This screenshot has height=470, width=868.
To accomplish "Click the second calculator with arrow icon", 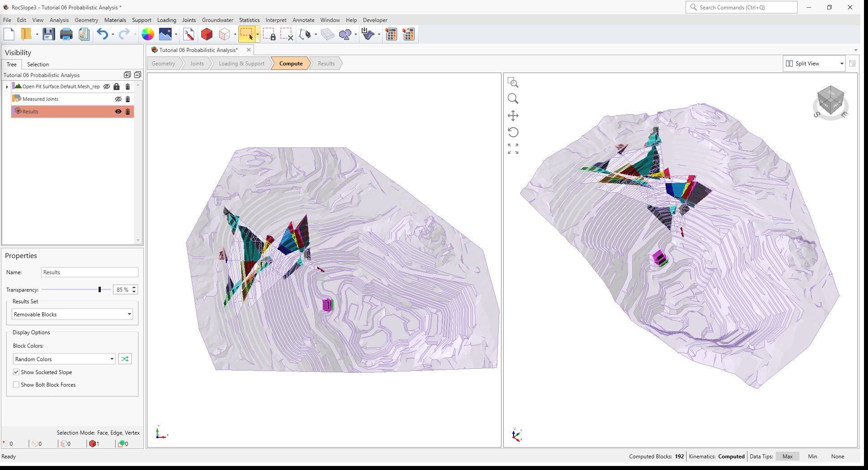I will [x=409, y=34].
